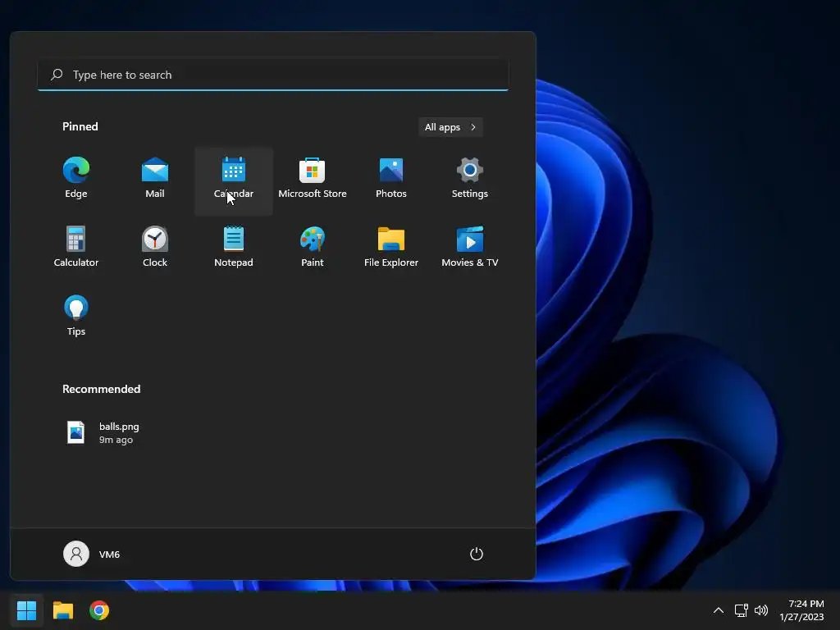
Task: Click the "9m ago" timestamp text
Action: click(x=116, y=440)
